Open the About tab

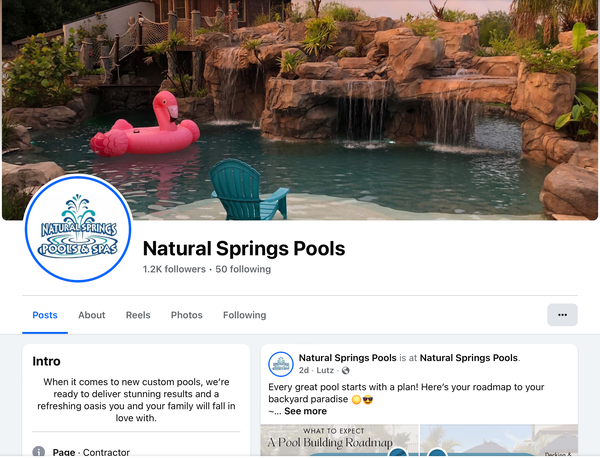coord(91,315)
